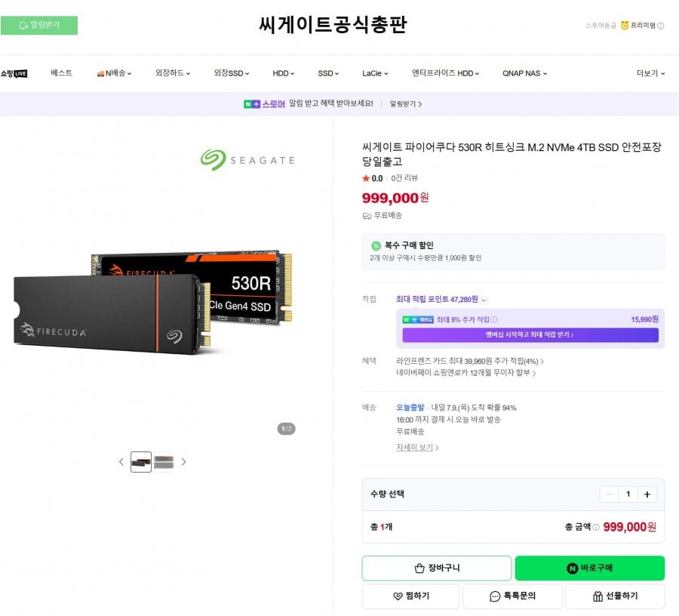Click the store grade info icon

point(661,26)
